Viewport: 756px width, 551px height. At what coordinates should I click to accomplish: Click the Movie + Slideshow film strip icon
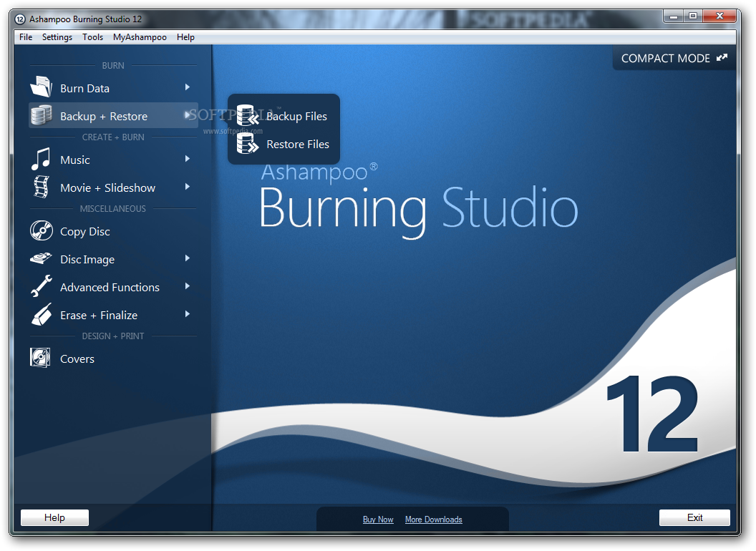click(41, 187)
